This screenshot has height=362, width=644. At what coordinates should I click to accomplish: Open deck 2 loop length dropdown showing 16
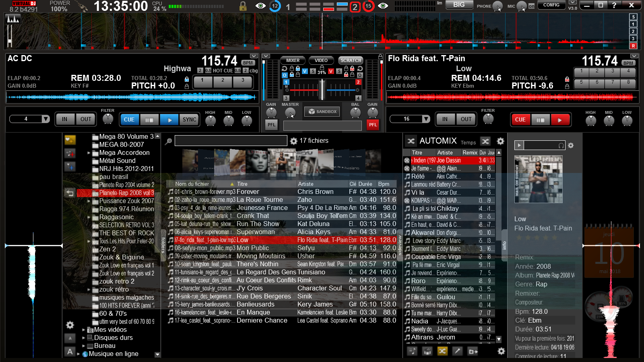tap(410, 119)
